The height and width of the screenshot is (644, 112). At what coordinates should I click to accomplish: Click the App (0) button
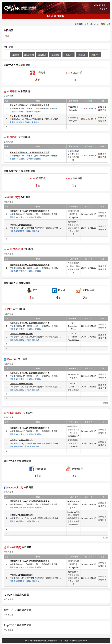point(95,55)
